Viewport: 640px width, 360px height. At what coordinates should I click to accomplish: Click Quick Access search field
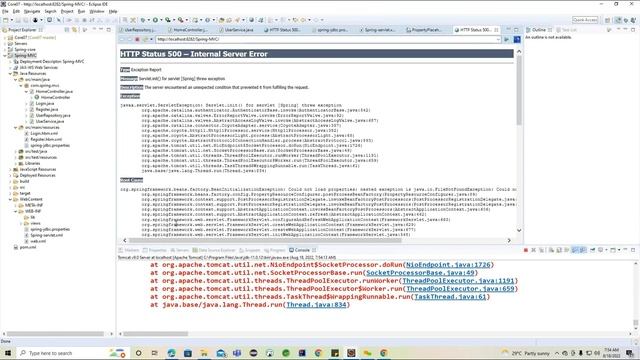coord(585,20)
